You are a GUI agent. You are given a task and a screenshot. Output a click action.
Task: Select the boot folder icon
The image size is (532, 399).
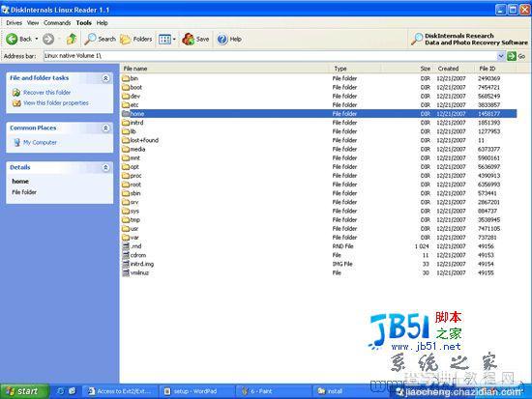(126, 87)
